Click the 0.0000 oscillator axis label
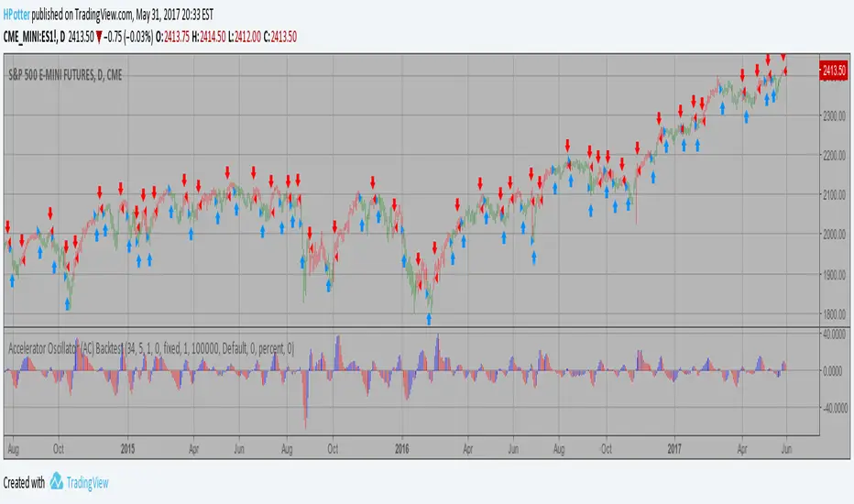This screenshot has height=504, width=854. tap(835, 371)
